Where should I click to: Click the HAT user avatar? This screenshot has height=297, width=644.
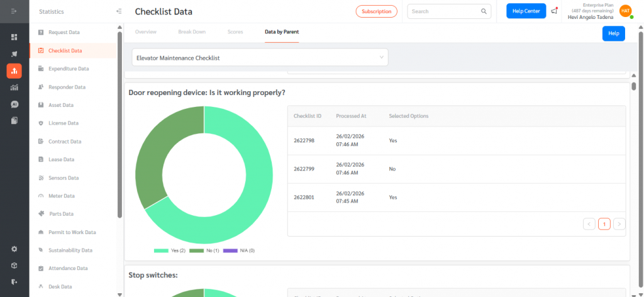tap(625, 11)
